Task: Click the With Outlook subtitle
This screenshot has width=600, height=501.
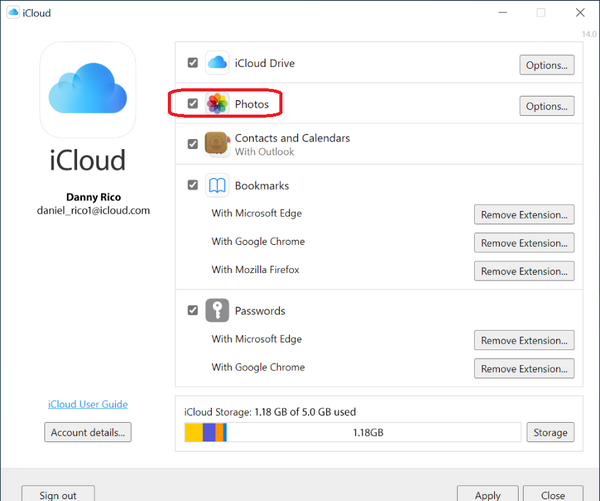Action: coord(264,152)
